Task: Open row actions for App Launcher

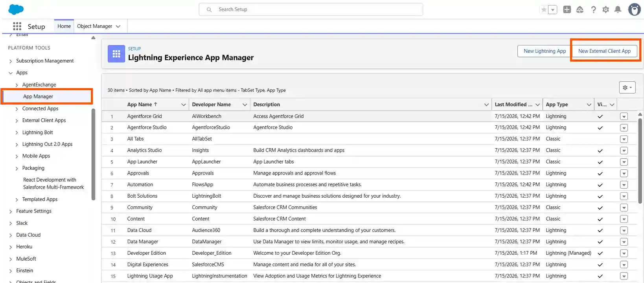Action: coord(624,162)
